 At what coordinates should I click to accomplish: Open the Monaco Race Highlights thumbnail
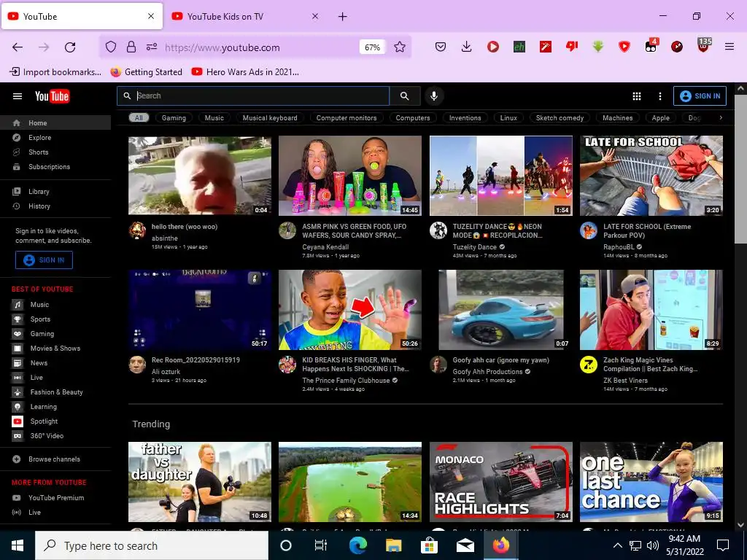[x=500, y=482]
